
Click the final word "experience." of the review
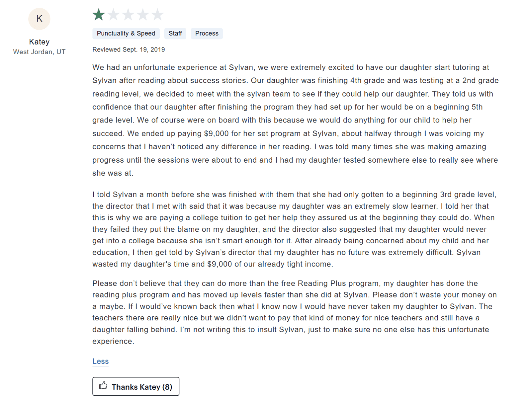(113, 341)
